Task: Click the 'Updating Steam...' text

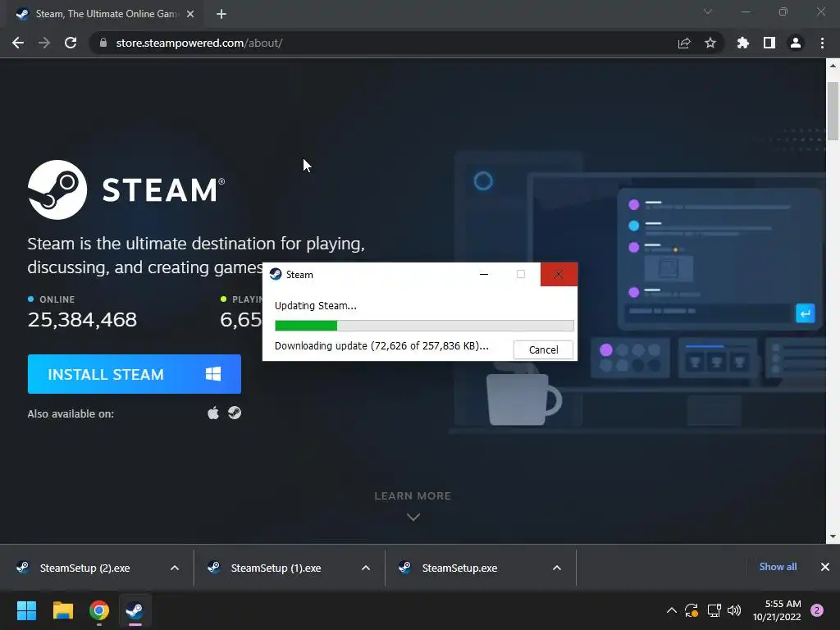Action: (x=316, y=305)
